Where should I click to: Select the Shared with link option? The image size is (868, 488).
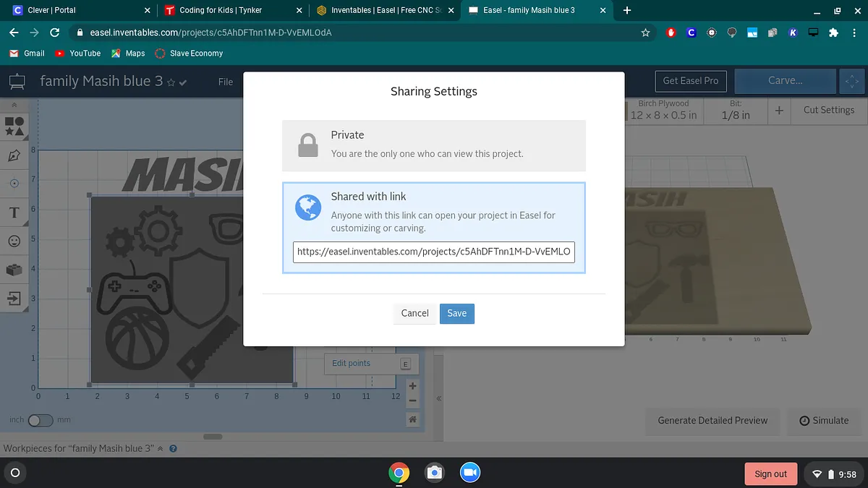(434, 227)
